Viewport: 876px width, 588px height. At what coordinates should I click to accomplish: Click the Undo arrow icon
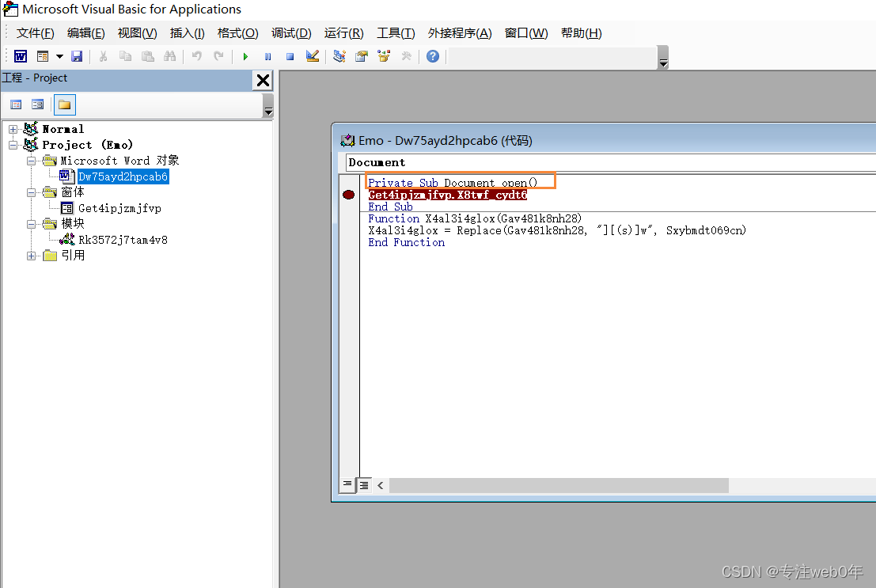(197, 56)
